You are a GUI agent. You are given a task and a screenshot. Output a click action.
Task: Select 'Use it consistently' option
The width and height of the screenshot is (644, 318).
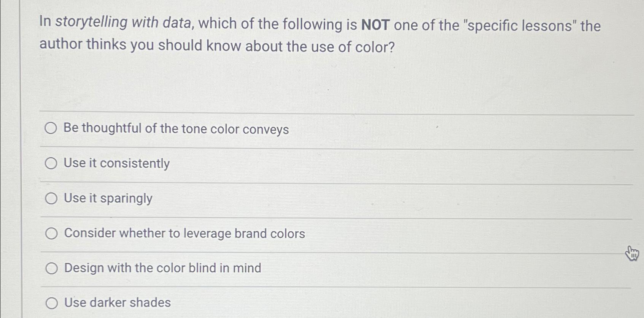tap(51, 163)
